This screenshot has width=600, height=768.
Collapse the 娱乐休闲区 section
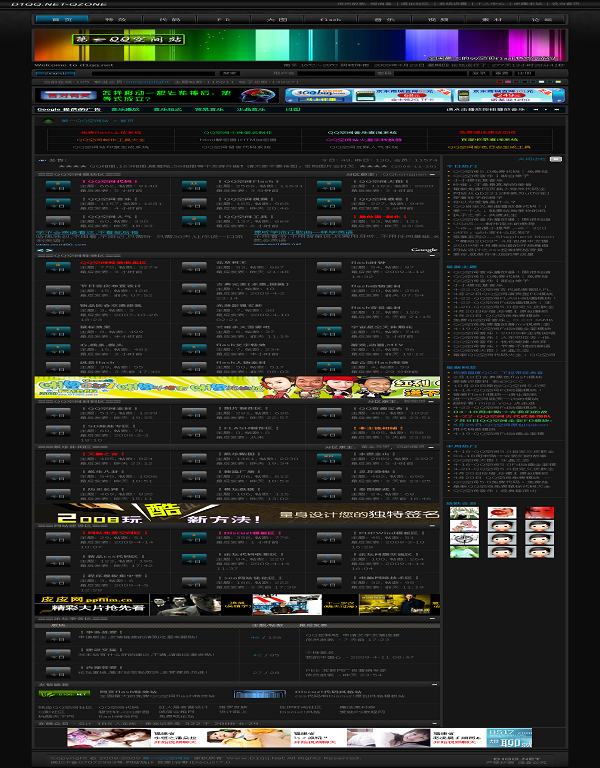[432, 447]
